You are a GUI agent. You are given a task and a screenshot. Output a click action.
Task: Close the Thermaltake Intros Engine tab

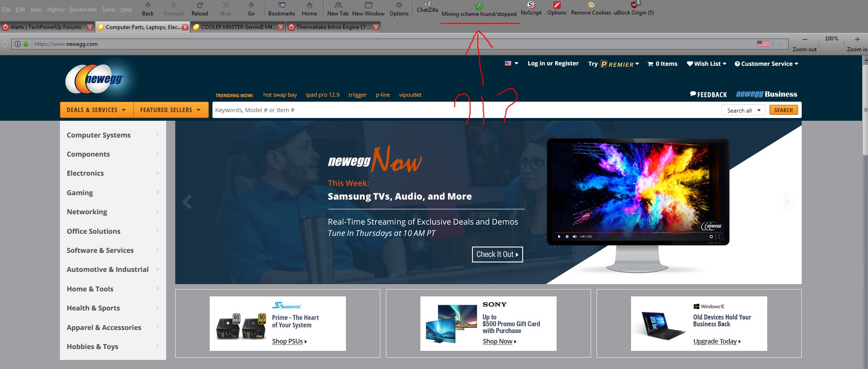[x=376, y=27]
